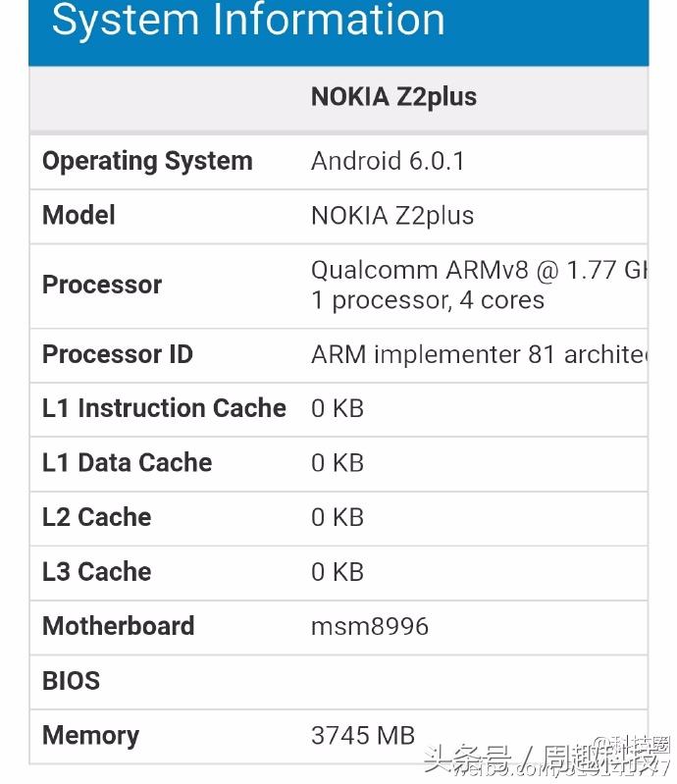This screenshot has width=677, height=784.
Task: Select the 0 KB value for L1 Data Cache
Action: (338, 462)
